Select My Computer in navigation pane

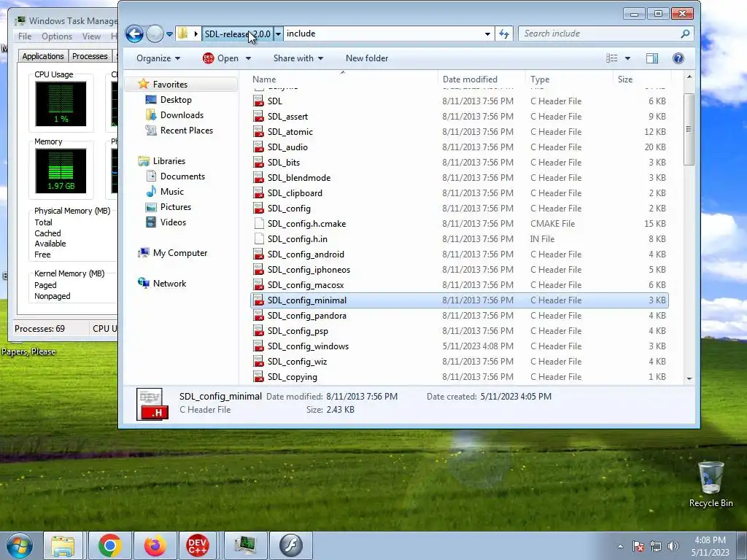click(180, 253)
